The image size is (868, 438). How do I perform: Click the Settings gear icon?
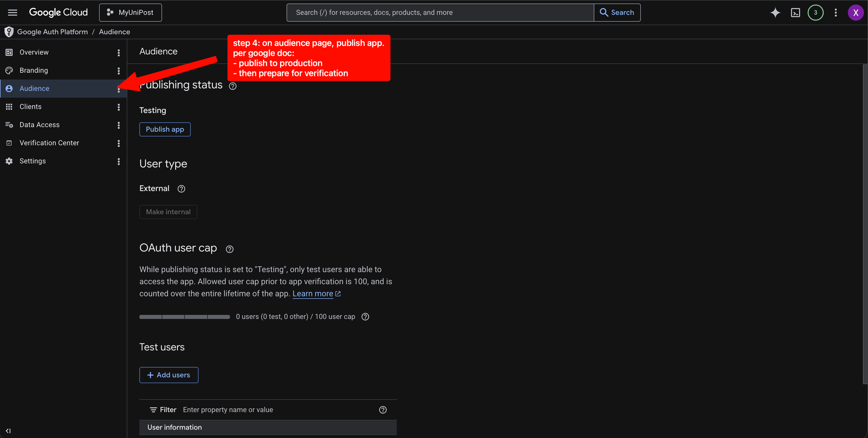coord(9,161)
